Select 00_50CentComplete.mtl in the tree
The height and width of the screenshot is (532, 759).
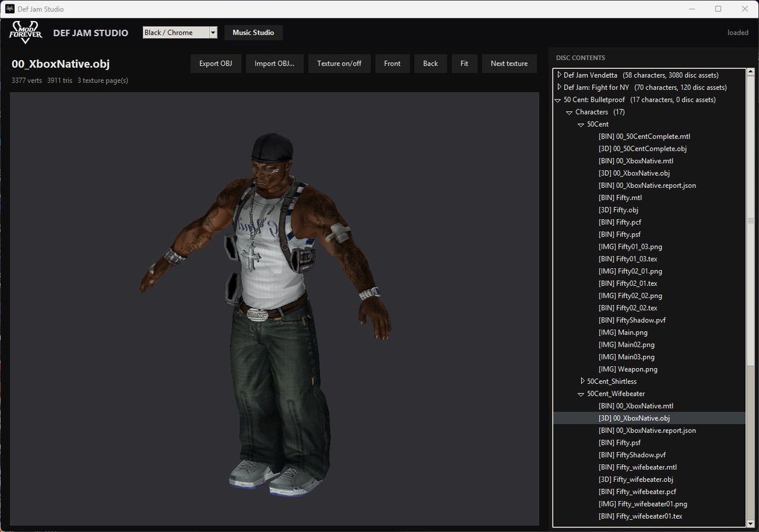click(x=644, y=137)
